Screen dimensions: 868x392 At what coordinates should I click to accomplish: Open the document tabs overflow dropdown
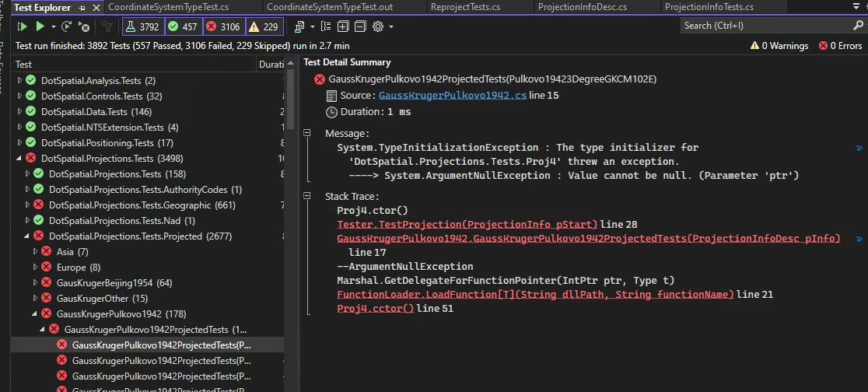[857, 6]
